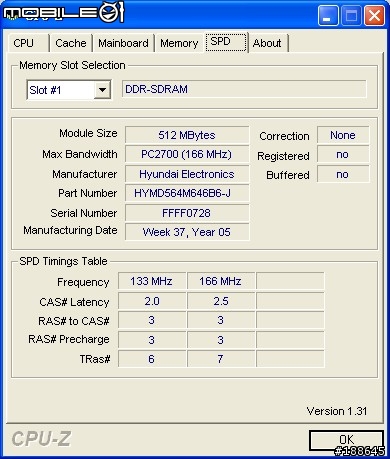The image size is (390, 459).
Task: Click the Correction value None
Action: 343,135
